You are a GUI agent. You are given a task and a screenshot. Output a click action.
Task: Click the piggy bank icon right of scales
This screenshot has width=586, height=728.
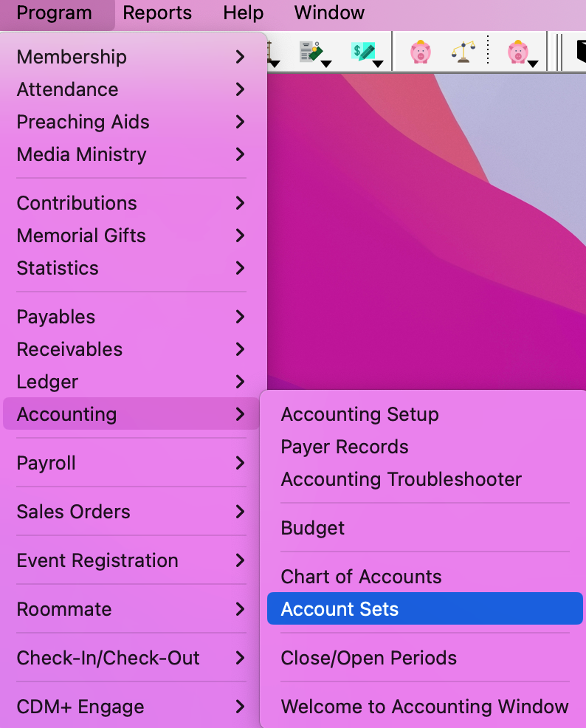point(517,52)
